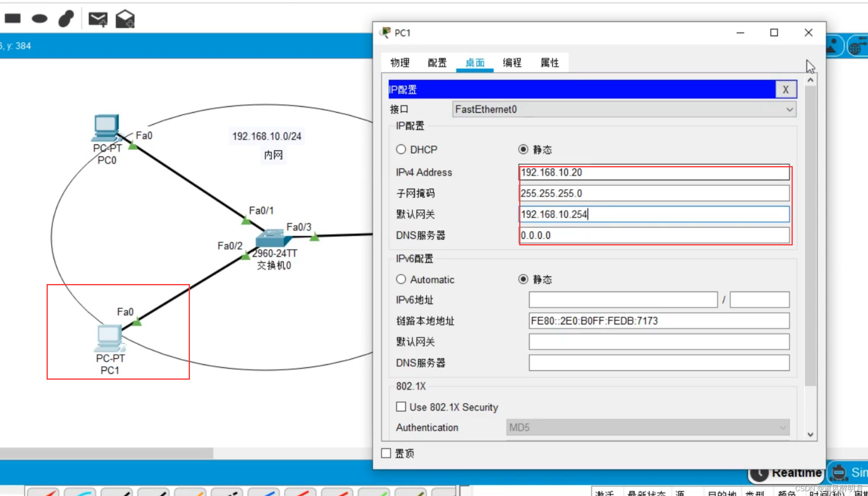Click the add simple PDU envelope icon
The image size is (868, 496).
(98, 19)
